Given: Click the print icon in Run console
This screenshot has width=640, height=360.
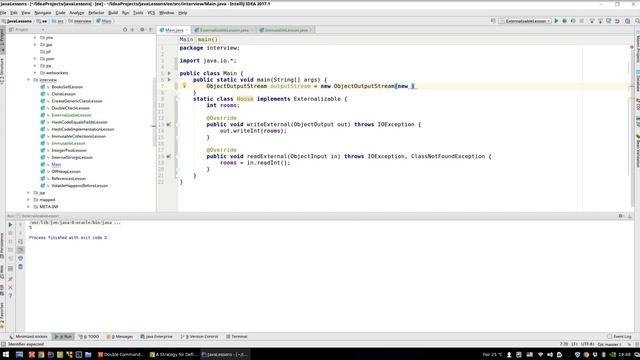Looking at the screenshot, I should point(20,258).
